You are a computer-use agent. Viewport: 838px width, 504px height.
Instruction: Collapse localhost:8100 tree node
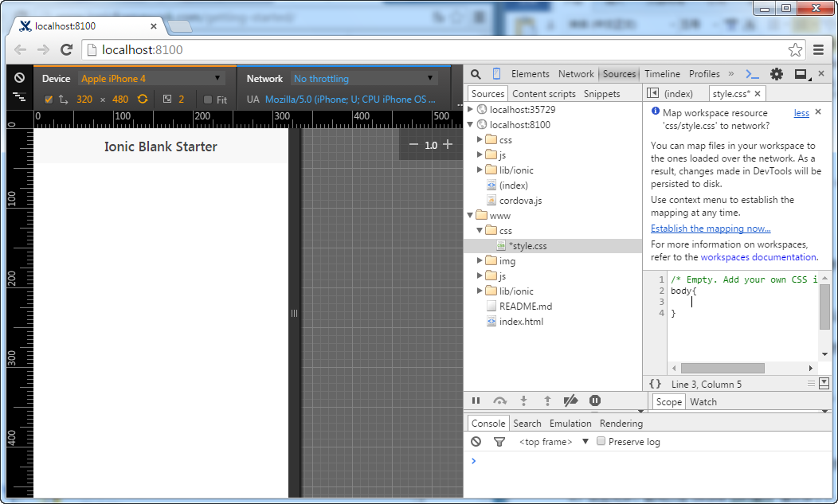pos(470,124)
